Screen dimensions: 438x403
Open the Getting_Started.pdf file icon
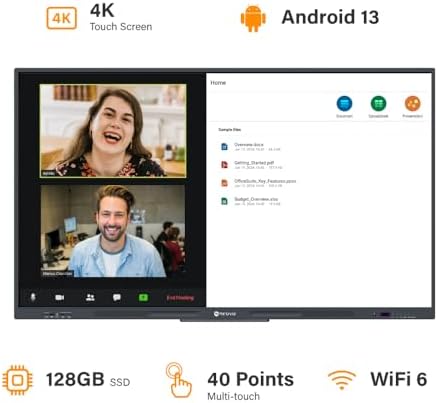pos(224,165)
